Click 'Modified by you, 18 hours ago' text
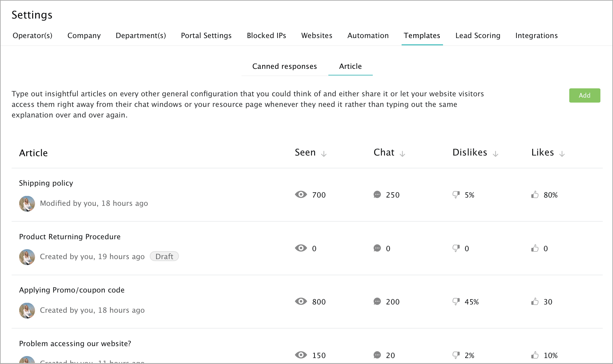Viewport: 613px width, 364px height. point(94,203)
